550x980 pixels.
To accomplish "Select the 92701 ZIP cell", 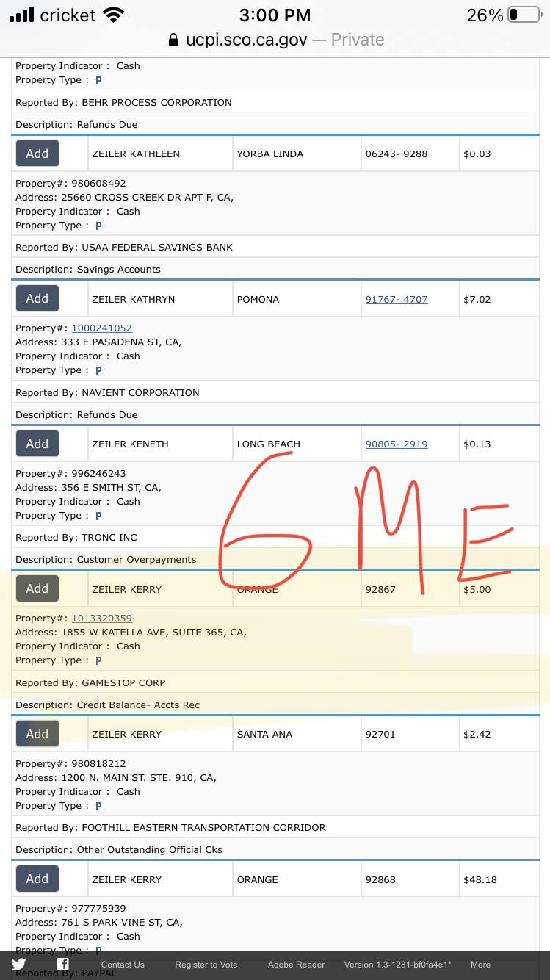I will (x=410, y=734).
